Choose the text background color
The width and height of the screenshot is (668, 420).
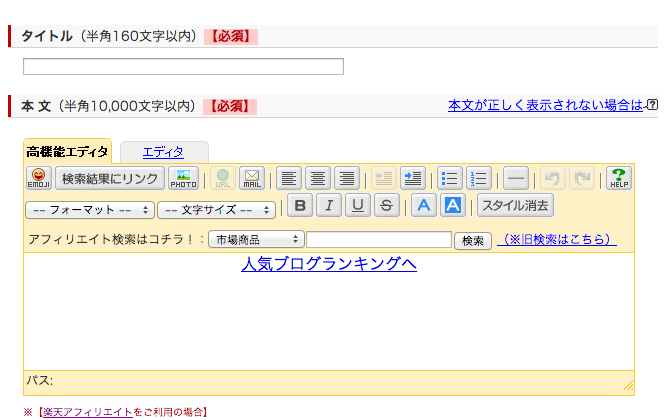pyautogui.click(x=452, y=205)
